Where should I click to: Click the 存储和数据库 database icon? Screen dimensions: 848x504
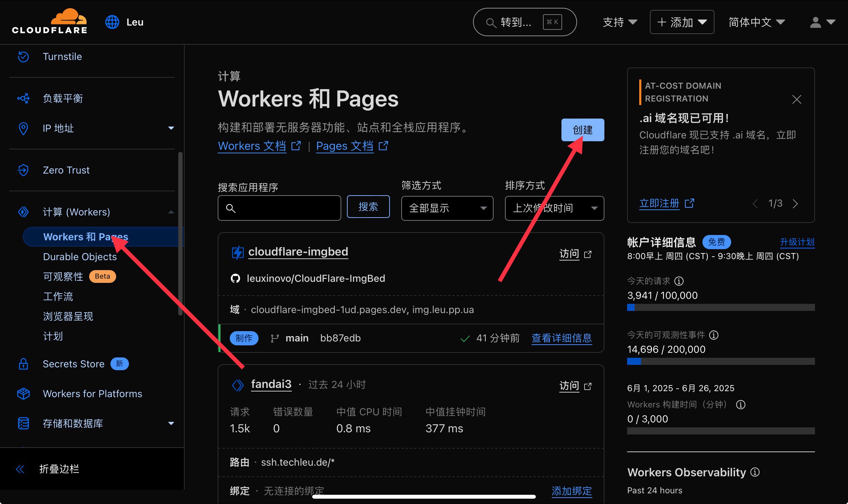(x=23, y=423)
